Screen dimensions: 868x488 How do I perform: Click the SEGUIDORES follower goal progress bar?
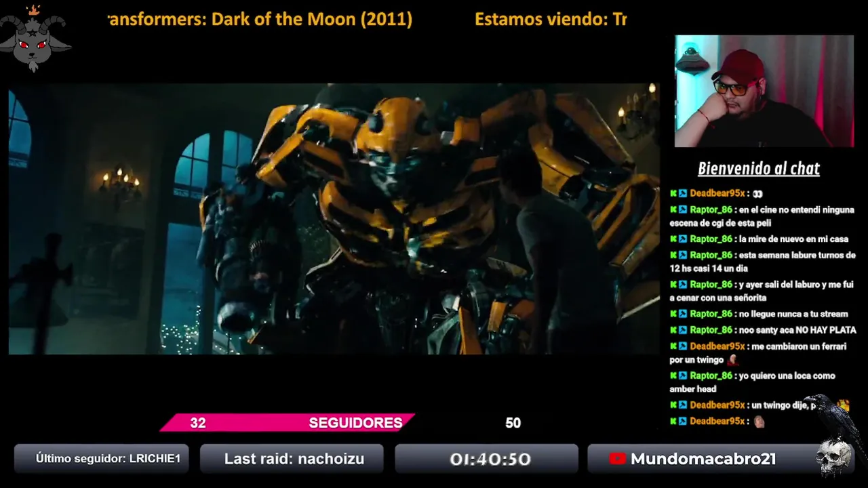point(288,423)
